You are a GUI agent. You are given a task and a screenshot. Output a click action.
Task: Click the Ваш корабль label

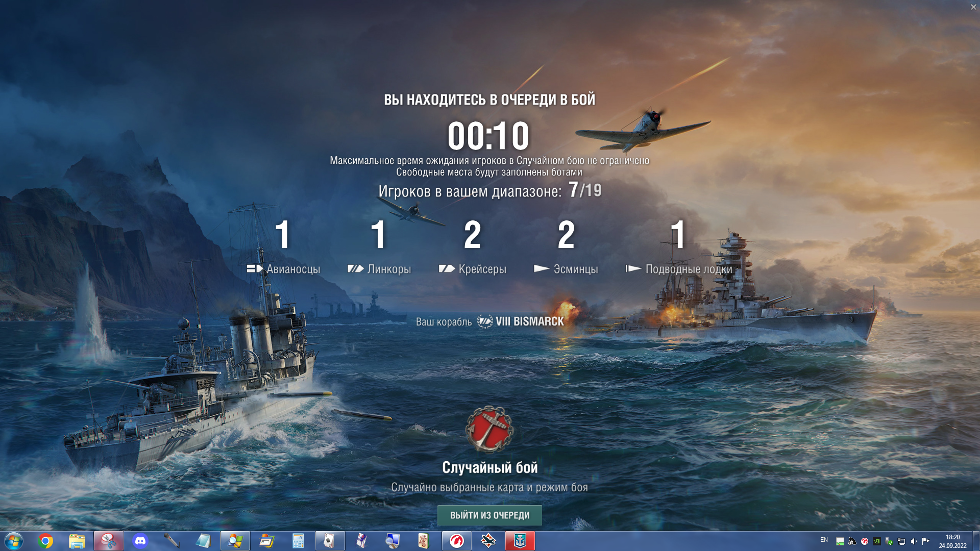point(444,322)
